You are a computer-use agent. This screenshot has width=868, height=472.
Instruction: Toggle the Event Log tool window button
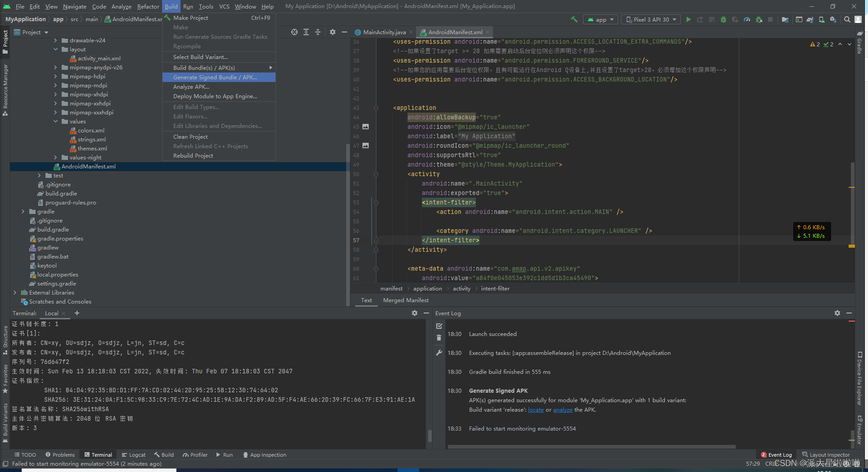click(776, 455)
